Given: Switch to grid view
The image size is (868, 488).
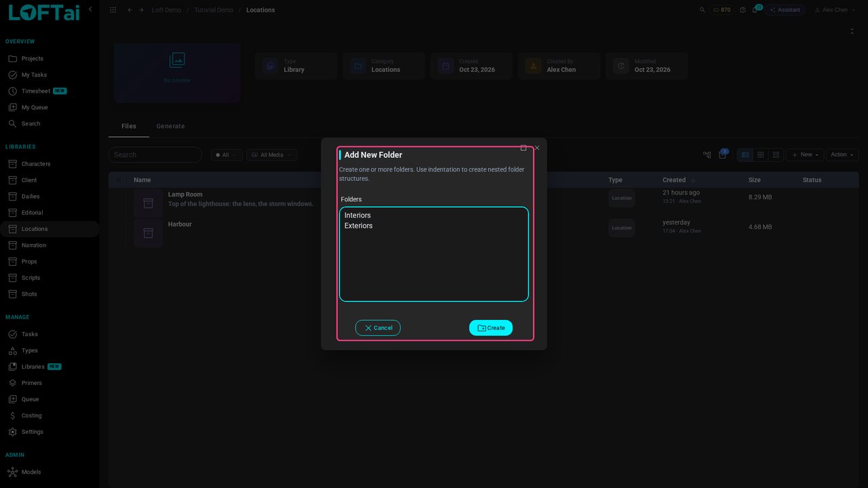Looking at the screenshot, I should [x=761, y=155].
